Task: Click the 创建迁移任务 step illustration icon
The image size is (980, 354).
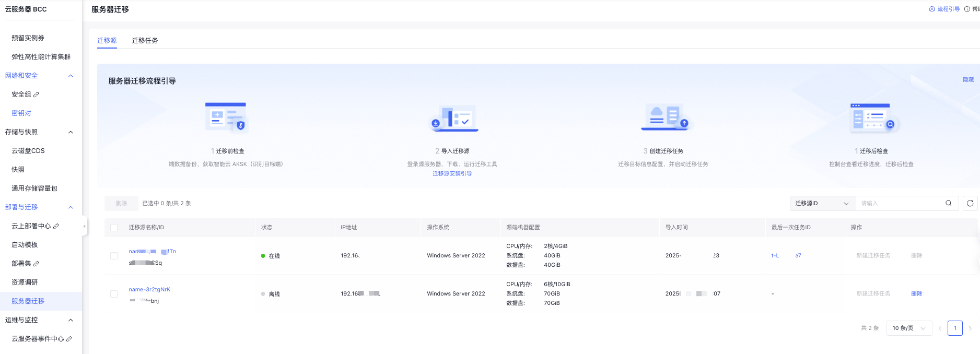Action: click(663, 117)
